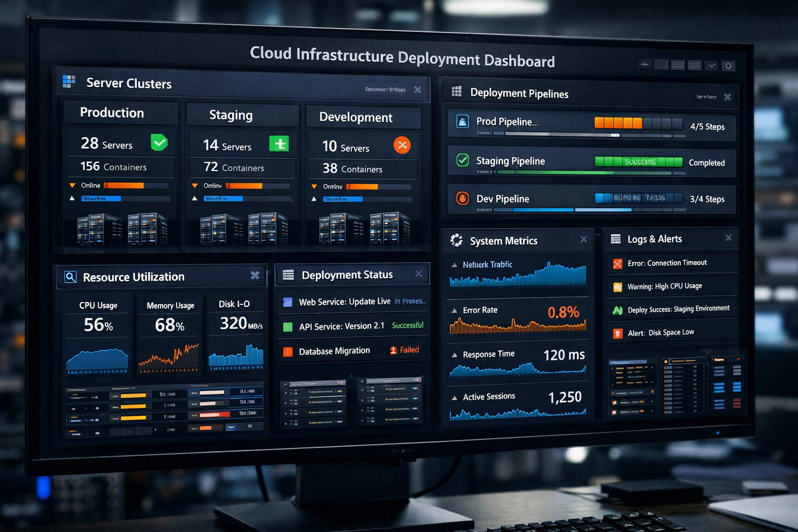Screen dimensions: 798x532
Task: Click the Prod Pipeline icon
Action: pyautogui.click(x=462, y=121)
